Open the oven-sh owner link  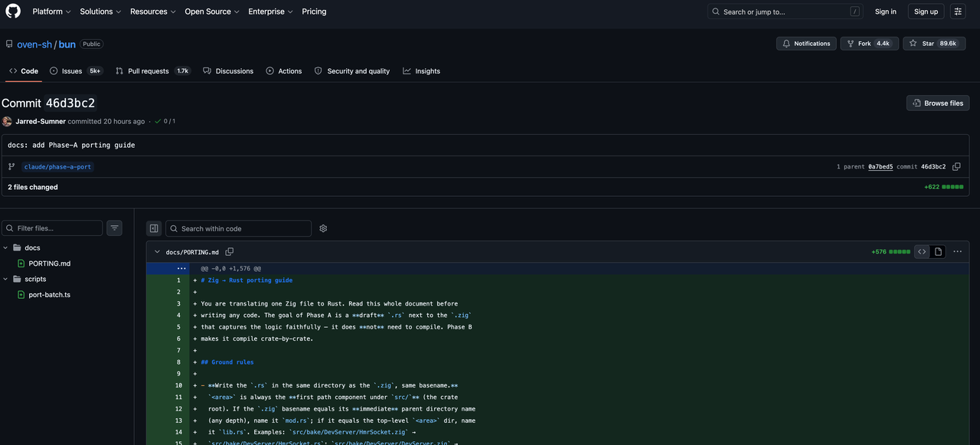coord(34,44)
